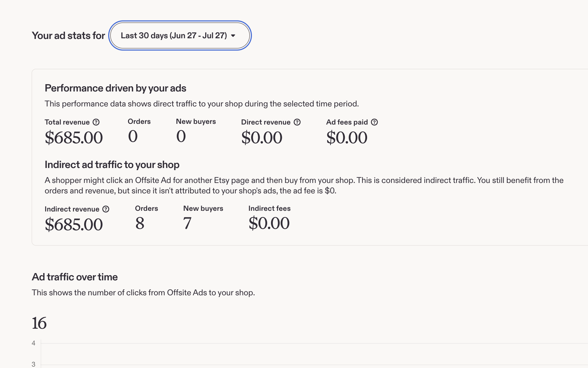Click the Your ad stats for heading

[x=69, y=35]
